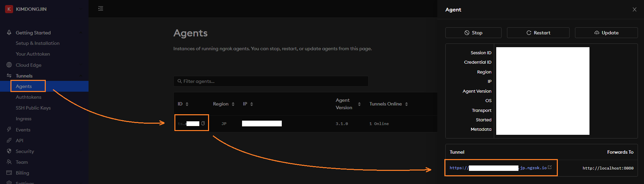The width and height of the screenshot is (644, 184).
Task: Click the Security shield icon
Action: (9, 151)
